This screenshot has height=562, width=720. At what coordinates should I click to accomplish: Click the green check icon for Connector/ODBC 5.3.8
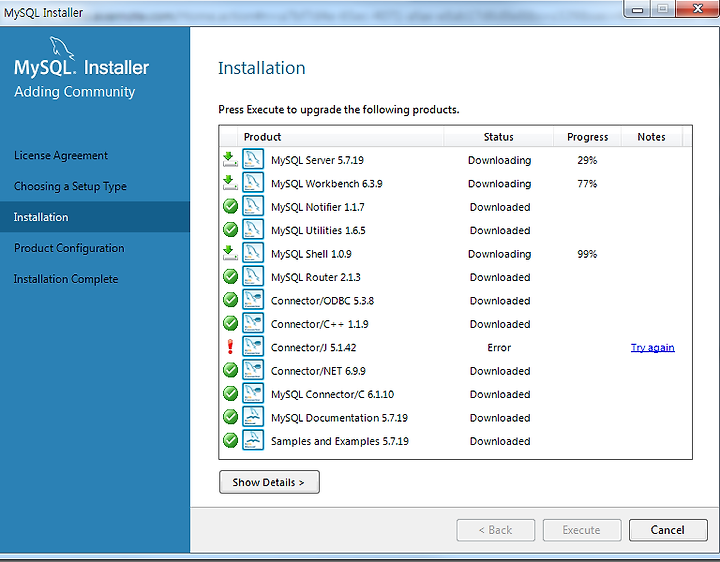pyautogui.click(x=230, y=300)
